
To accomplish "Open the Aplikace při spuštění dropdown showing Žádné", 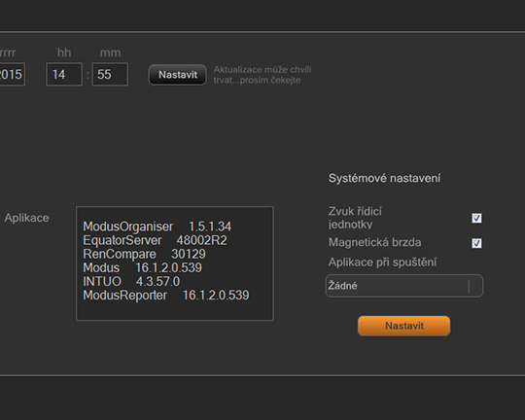I will pyautogui.click(x=404, y=286).
